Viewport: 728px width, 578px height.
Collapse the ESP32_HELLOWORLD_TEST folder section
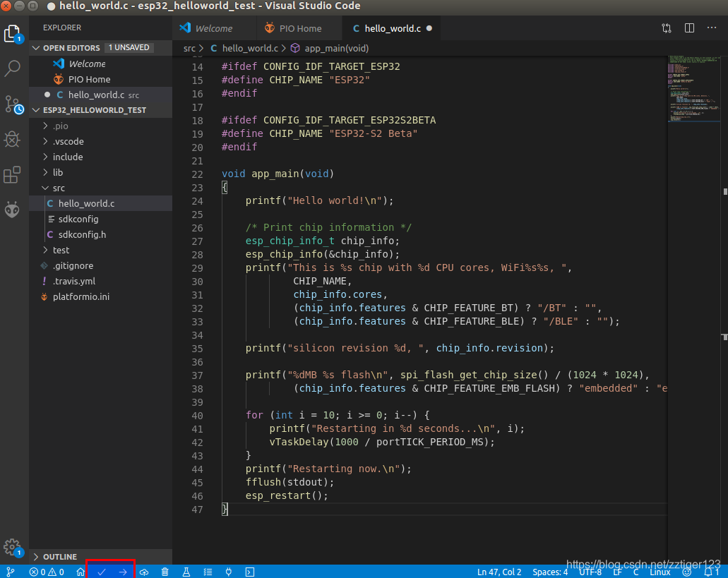(x=36, y=110)
